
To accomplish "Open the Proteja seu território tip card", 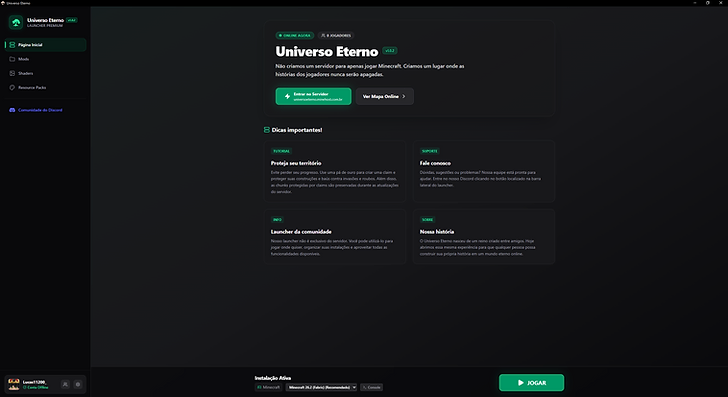I will (335, 171).
